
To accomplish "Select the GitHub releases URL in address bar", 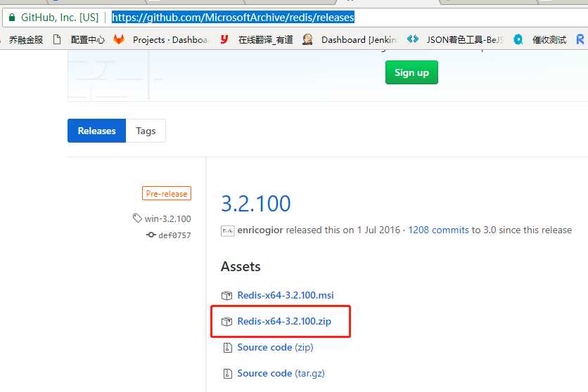I will coord(233,18).
